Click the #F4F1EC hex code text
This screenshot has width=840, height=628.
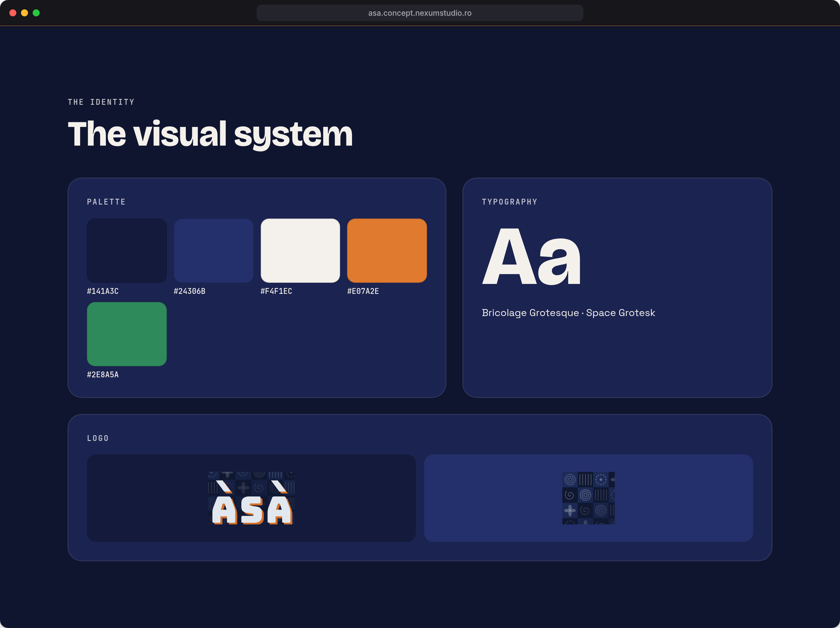click(x=276, y=291)
